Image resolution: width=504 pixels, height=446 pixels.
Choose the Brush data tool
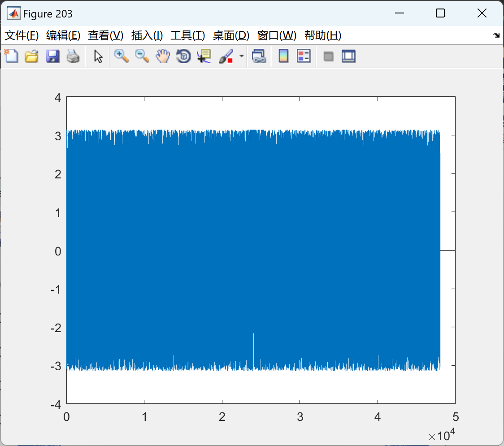tap(226, 56)
